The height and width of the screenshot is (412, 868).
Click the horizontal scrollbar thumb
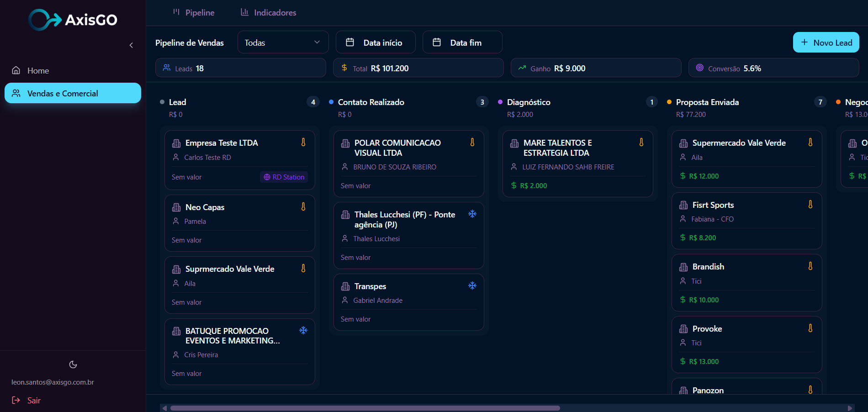pyautogui.click(x=365, y=408)
